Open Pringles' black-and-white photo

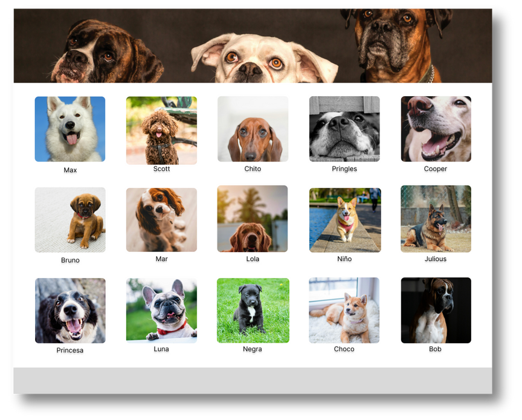[x=344, y=129]
